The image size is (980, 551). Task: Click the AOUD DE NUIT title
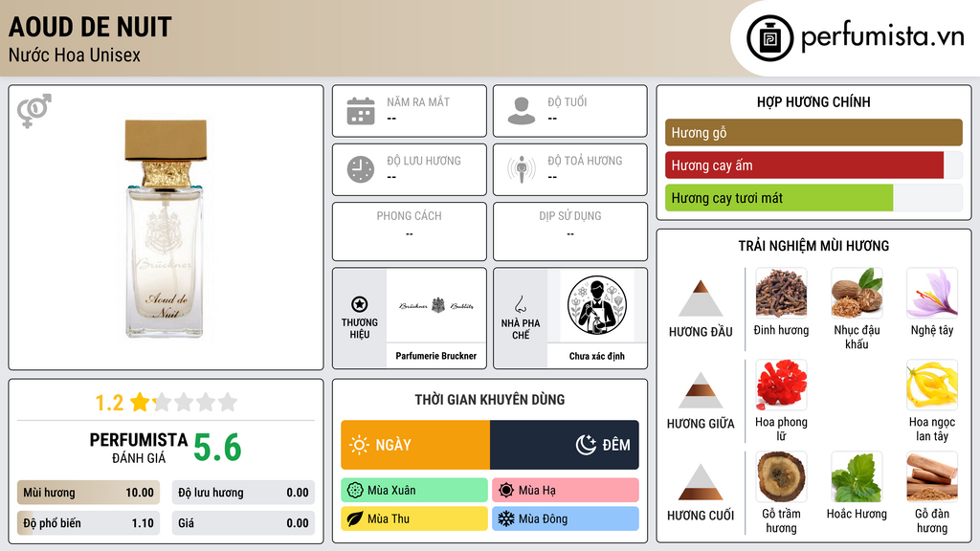(90, 27)
